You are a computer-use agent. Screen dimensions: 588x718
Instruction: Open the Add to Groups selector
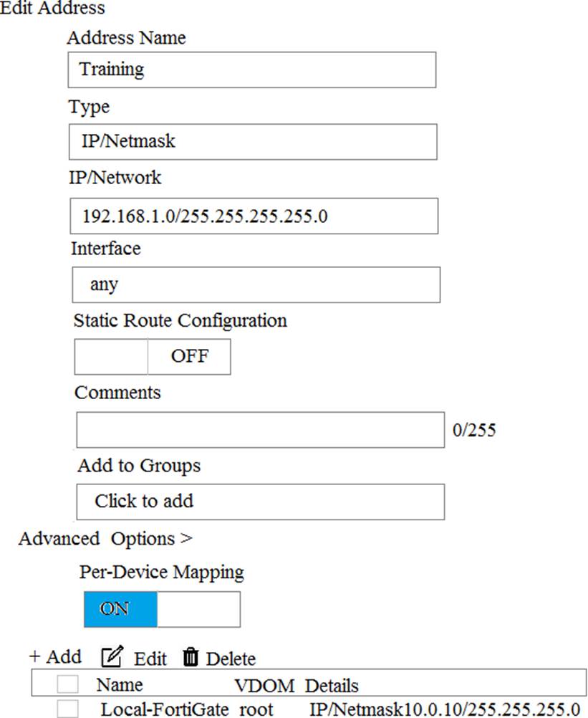260,502
